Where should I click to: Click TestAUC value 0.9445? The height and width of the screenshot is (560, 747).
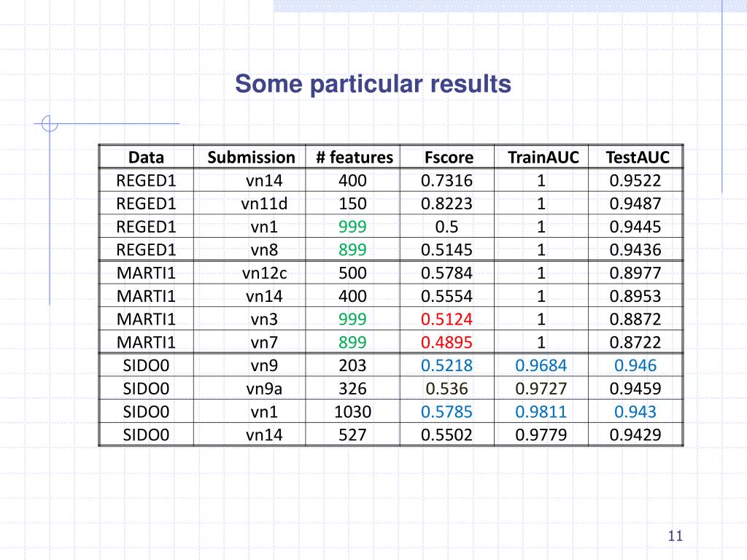(x=635, y=227)
